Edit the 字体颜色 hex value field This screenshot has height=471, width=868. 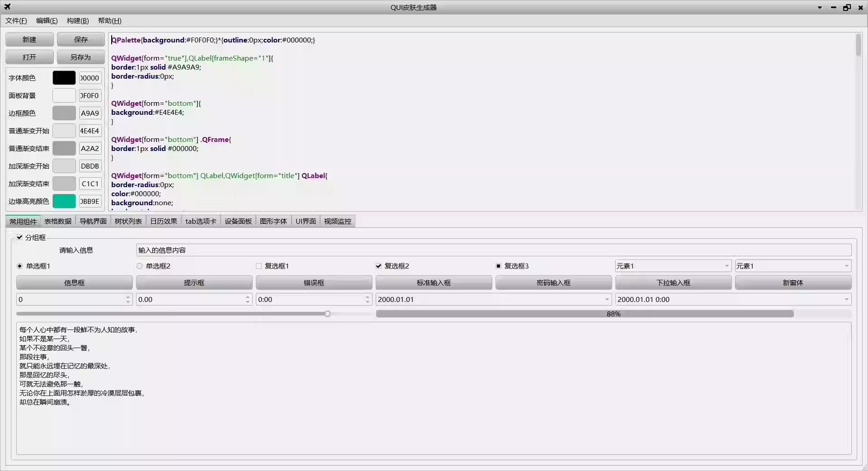click(90, 78)
